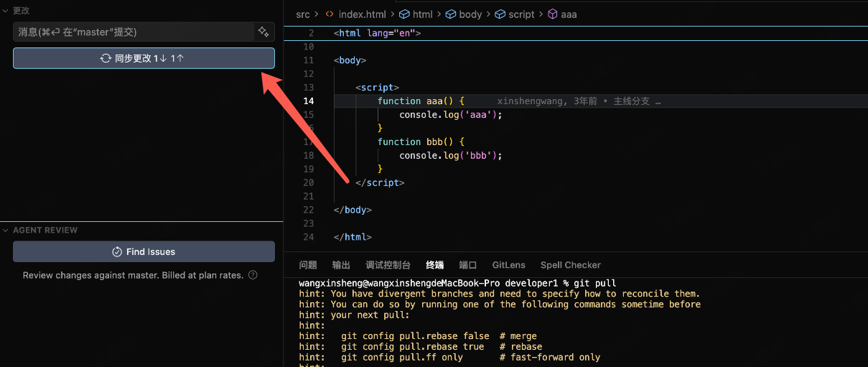Click the body breadcrumb symbol
This screenshot has width=868, height=367.
coord(470,14)
